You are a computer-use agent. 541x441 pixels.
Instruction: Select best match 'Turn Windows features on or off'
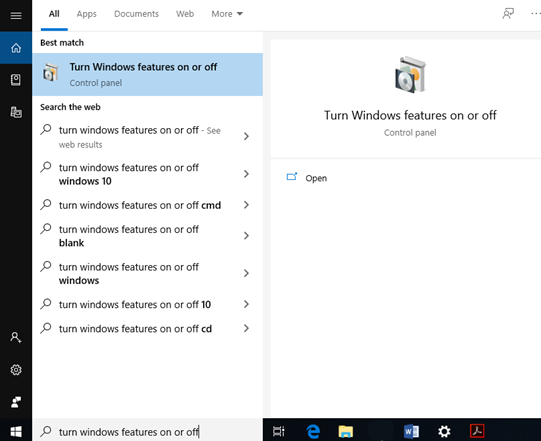147,75
